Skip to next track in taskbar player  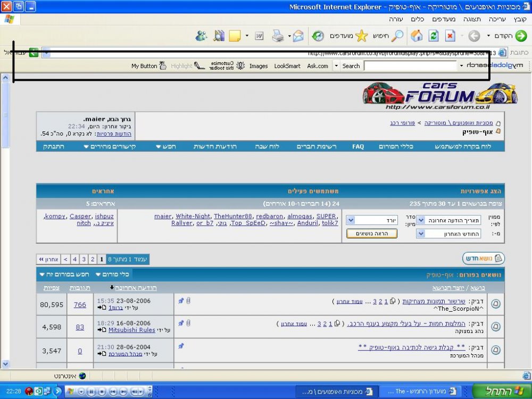(x=123, y=391)
